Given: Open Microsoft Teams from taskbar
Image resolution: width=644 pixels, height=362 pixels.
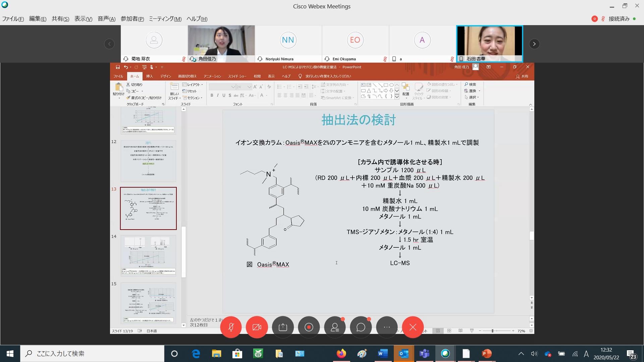Looking at the screenshot, I should click(424, 354).
